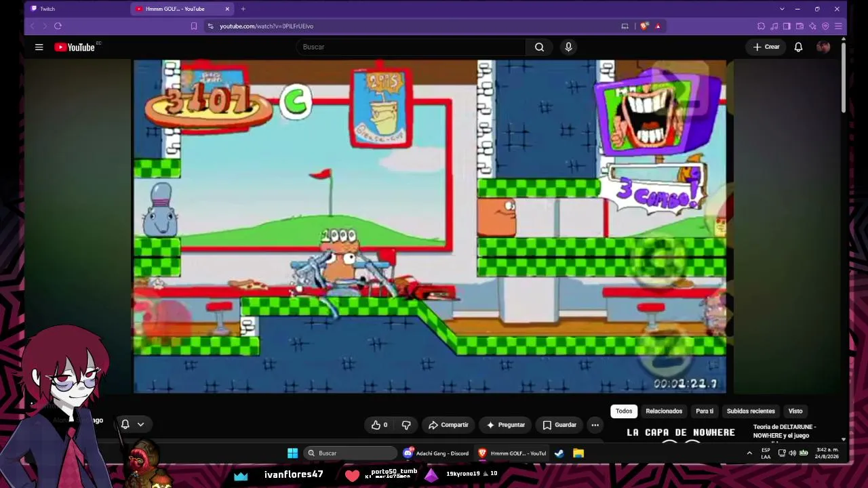Screen dimensions: 868x488
Task: Select the Todos filter chip
Action: coord(624,411)
